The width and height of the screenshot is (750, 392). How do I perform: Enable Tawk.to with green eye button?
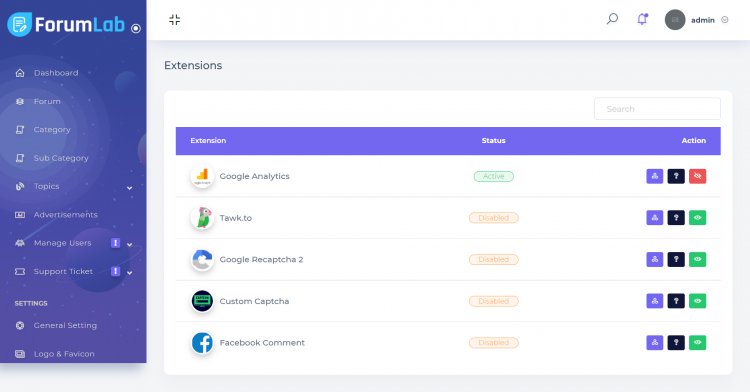(697, 218)
